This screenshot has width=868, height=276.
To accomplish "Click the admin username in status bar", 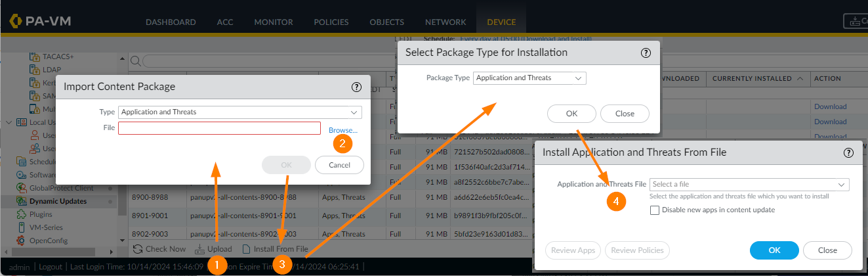I will pyautogui.click(x=20, y=267).
